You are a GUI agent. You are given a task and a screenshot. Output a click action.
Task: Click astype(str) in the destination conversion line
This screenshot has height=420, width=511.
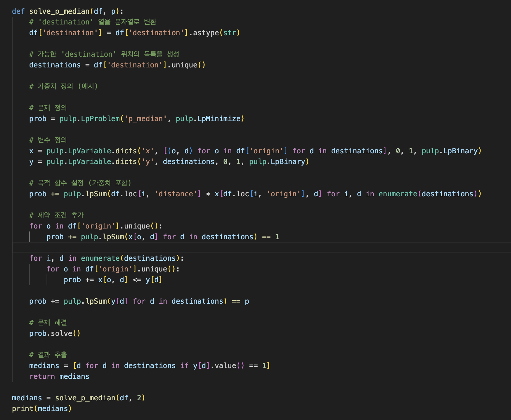pyautogui.click(x=216, y=33)
